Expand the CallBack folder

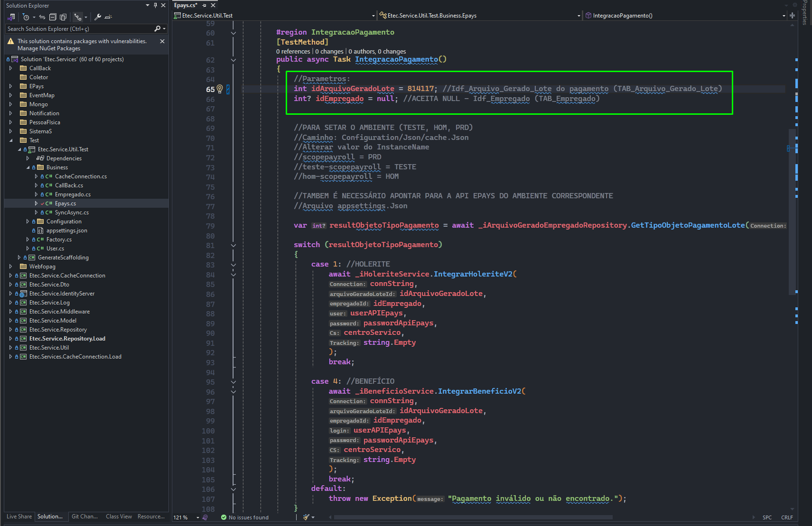pos(11,68)
